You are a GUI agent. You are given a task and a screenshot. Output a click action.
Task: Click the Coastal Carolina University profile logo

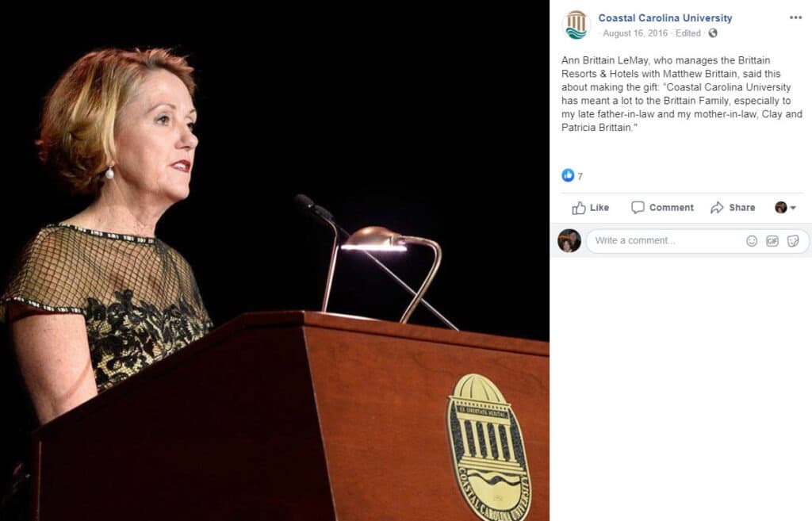576,25
